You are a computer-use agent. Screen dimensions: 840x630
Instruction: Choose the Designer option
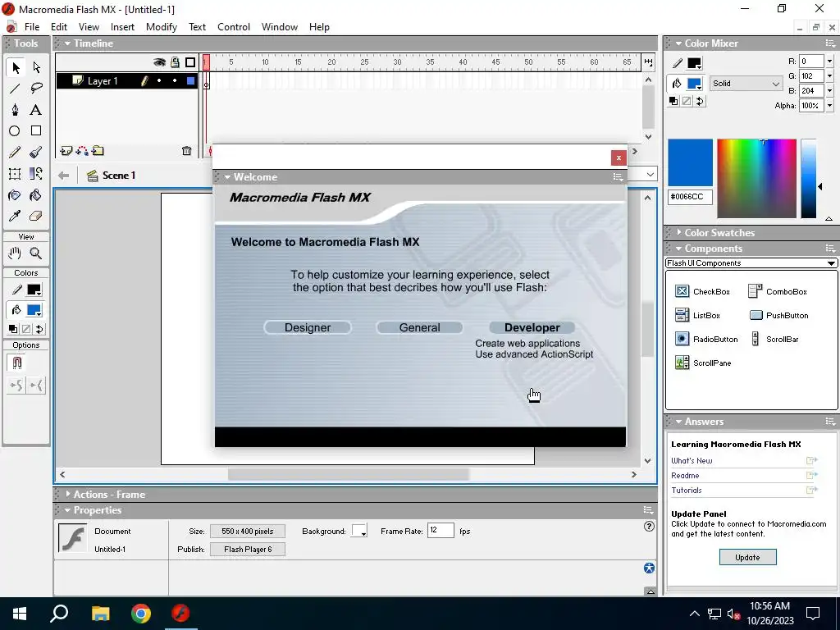pos(308,327)
